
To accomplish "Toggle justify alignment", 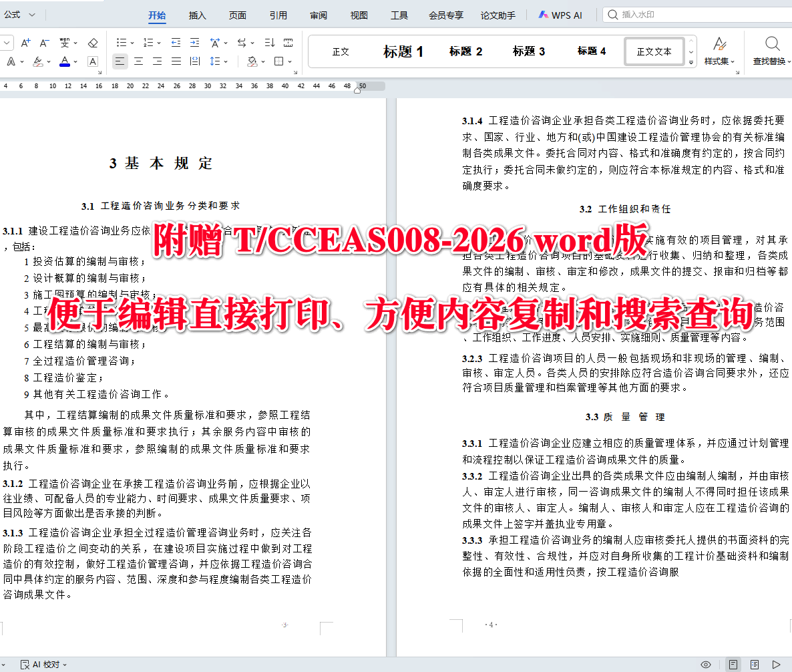I will [x=176, y=61].
